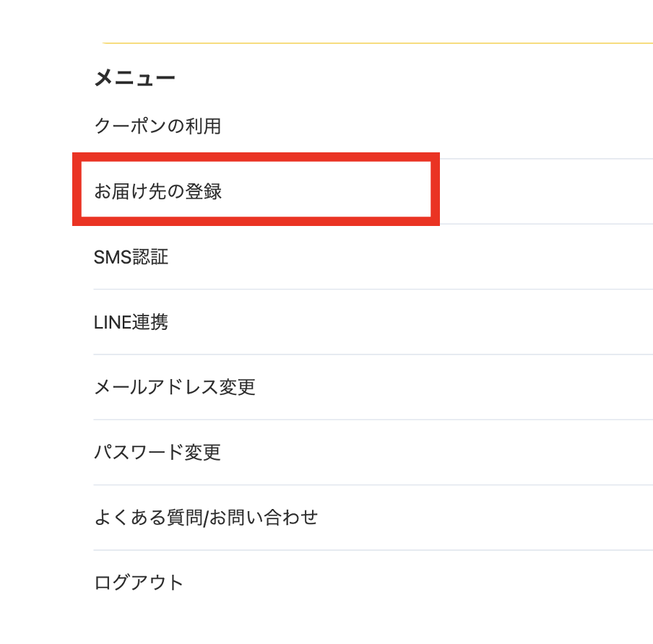Contact support via the inquiry link

(206, 517)
